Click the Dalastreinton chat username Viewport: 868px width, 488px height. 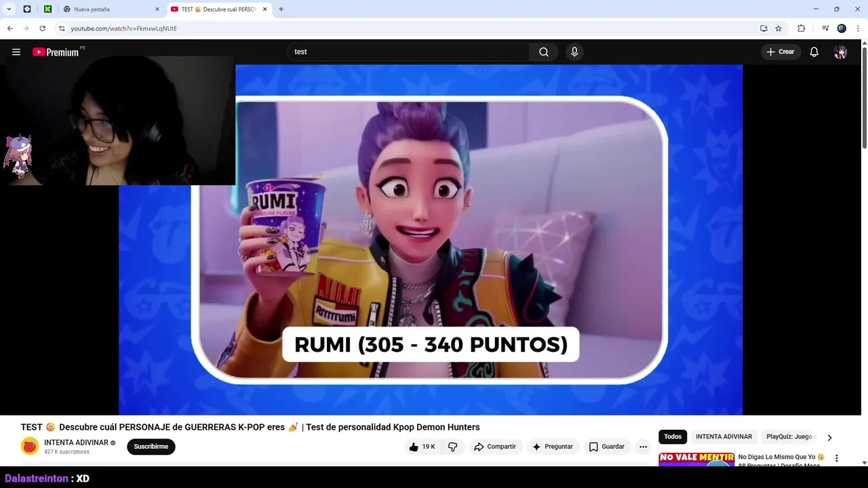(x=37, y=479)
